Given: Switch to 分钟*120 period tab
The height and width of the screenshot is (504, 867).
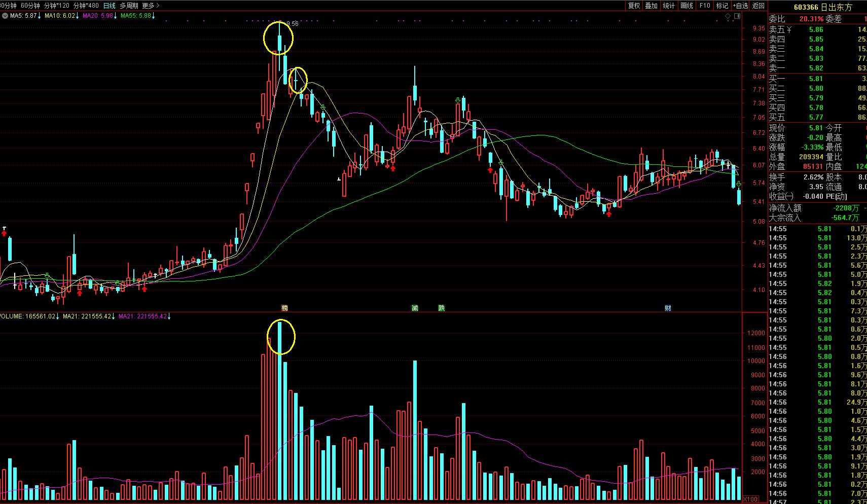Looking at the screenshot, I should (57, 6).
